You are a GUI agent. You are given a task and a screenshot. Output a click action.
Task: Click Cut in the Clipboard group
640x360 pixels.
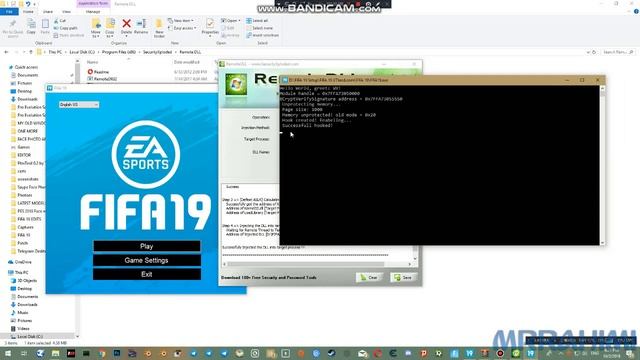(60, 20)
